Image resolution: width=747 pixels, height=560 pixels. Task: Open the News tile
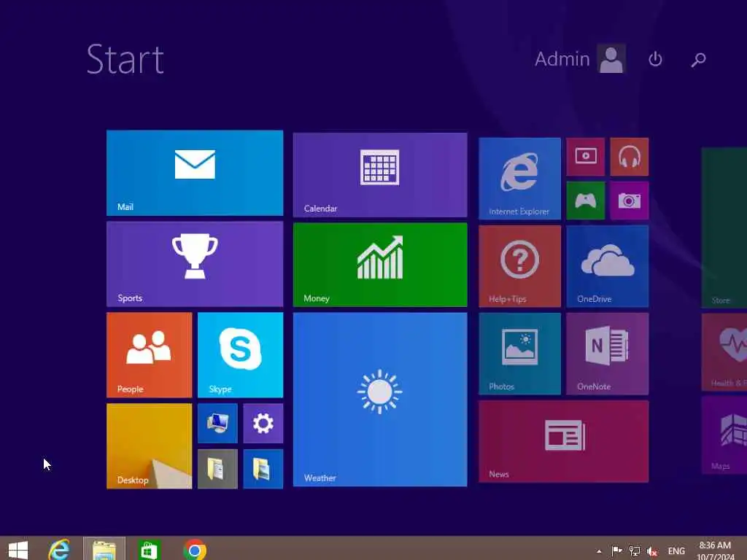(x=564, y=441)
